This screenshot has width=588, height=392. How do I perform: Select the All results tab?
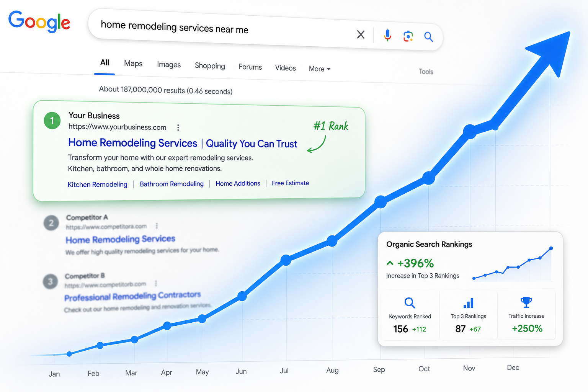pos(105,63)
